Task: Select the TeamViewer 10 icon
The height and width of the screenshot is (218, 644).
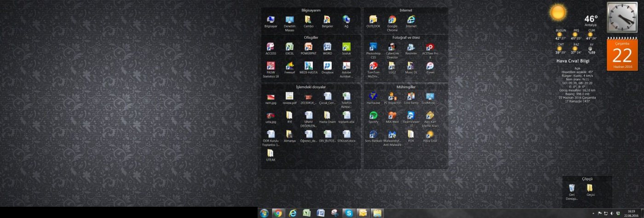Action: [411, 115]
